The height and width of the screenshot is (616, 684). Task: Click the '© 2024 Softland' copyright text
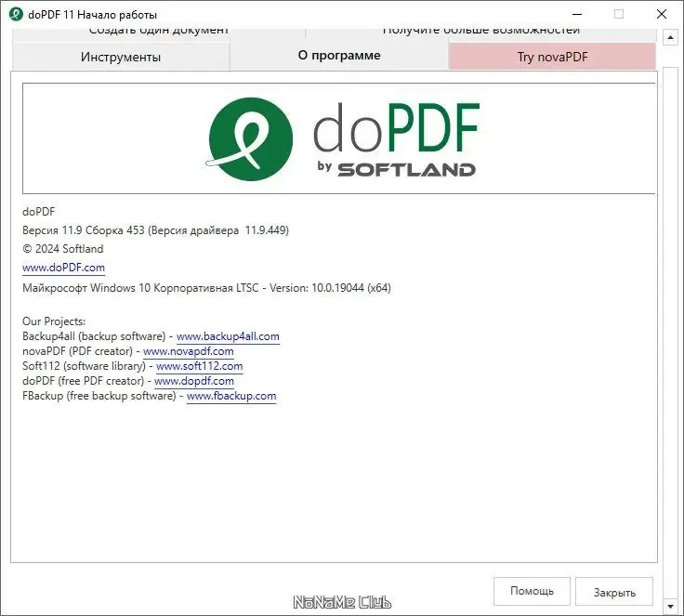pos(63,249)
